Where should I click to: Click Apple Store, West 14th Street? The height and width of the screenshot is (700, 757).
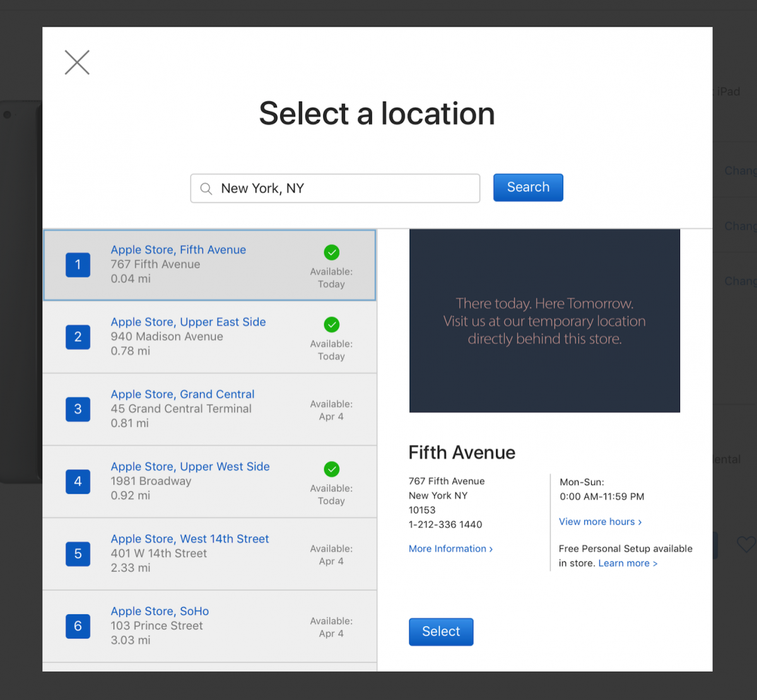189,539
